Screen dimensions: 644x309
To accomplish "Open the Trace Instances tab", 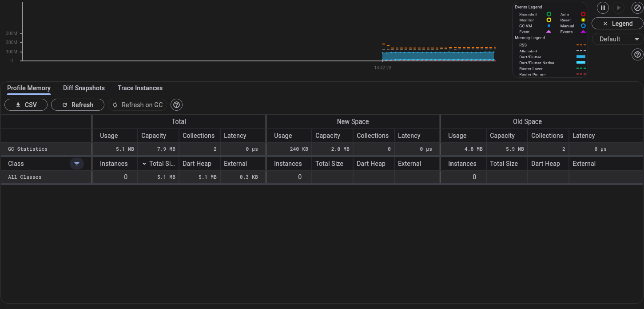I will pyautogui.click(x=140, y=88).
